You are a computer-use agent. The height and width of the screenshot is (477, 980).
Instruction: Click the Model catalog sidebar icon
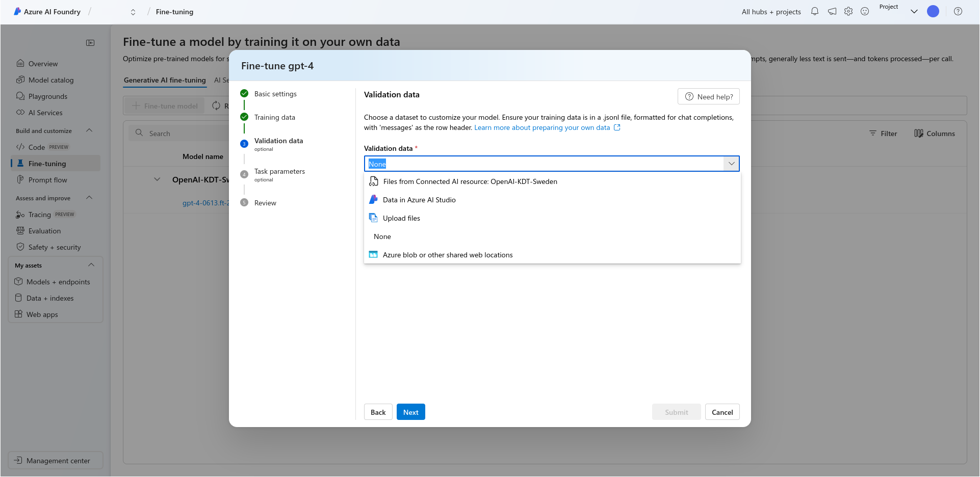[x=20, y=80]
